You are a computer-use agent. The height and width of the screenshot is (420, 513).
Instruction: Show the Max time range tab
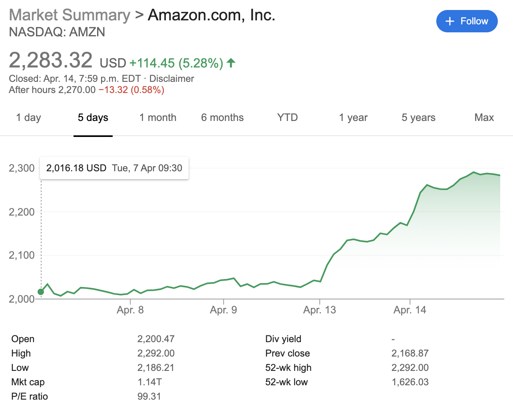484,117
